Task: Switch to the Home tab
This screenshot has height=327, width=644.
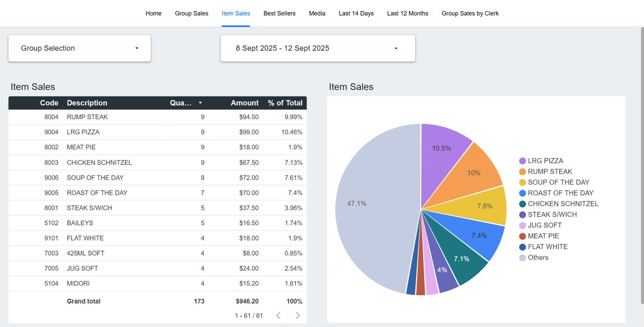Action: point(153,14)
